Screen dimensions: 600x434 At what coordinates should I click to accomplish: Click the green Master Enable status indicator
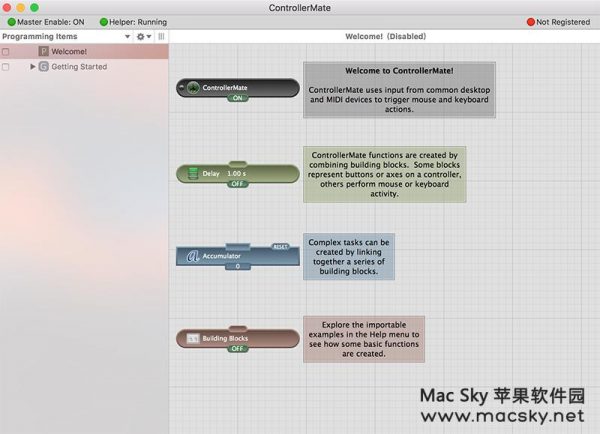click(x=12, y=22)
